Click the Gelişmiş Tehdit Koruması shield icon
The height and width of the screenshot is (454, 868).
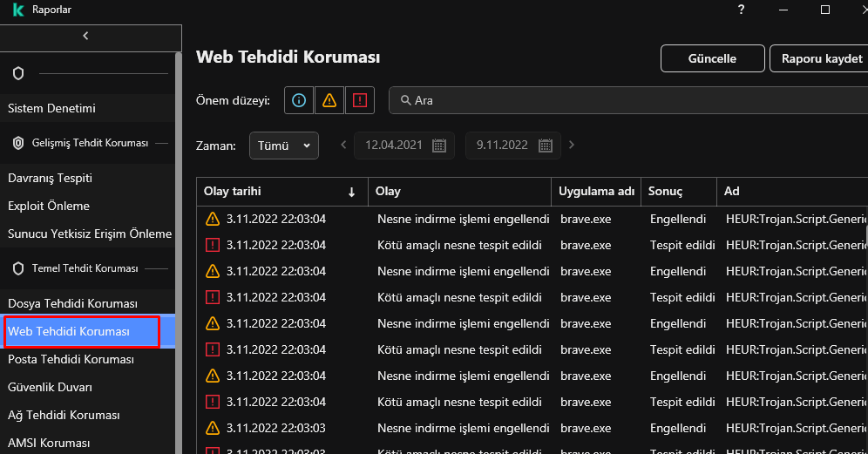18,144
